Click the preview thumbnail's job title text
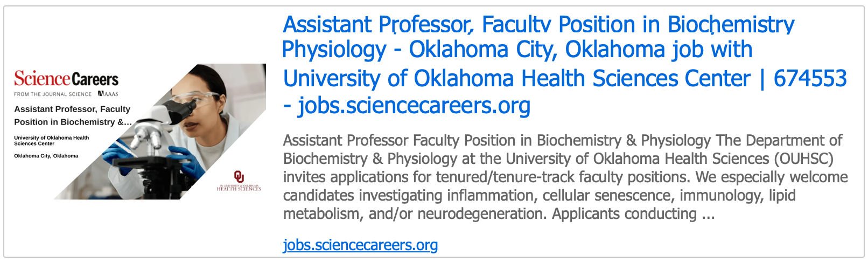 [73, 115]
